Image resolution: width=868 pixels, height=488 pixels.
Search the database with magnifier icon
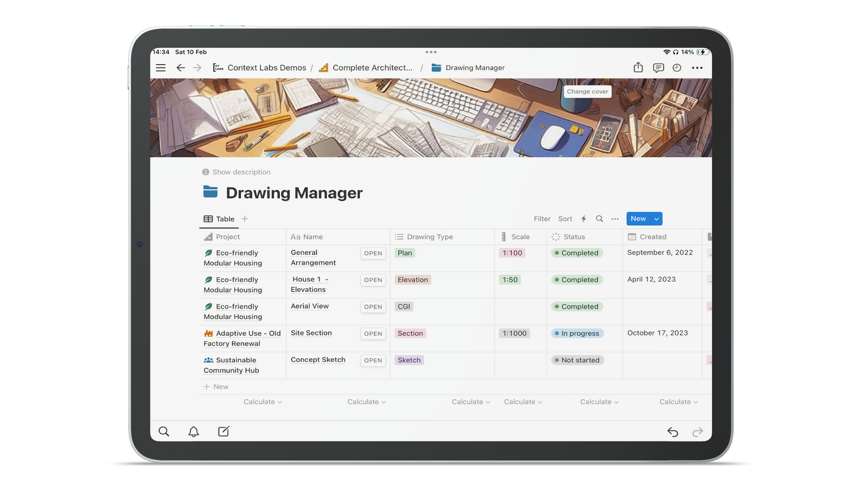tap(599, 219)
